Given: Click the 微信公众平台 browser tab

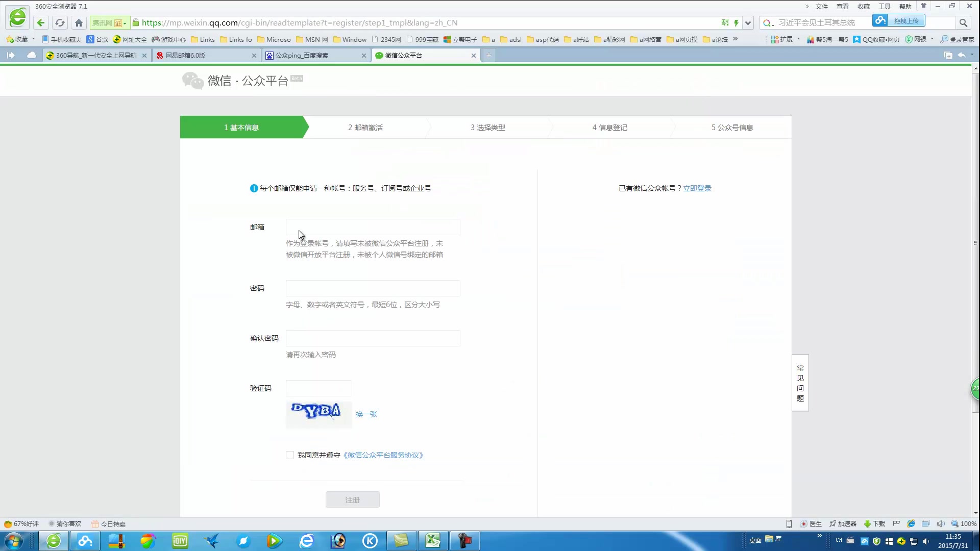Looking at the screenshot, I should click(x=423, y=55).
